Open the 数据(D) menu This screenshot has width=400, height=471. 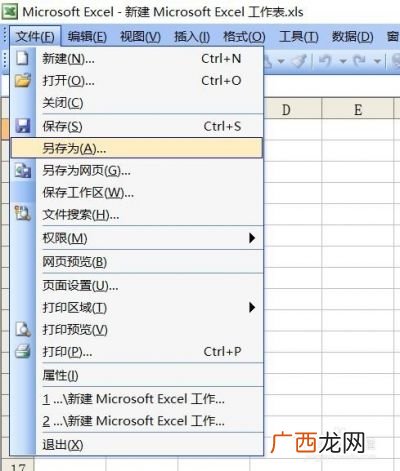[x=353, y=36]
